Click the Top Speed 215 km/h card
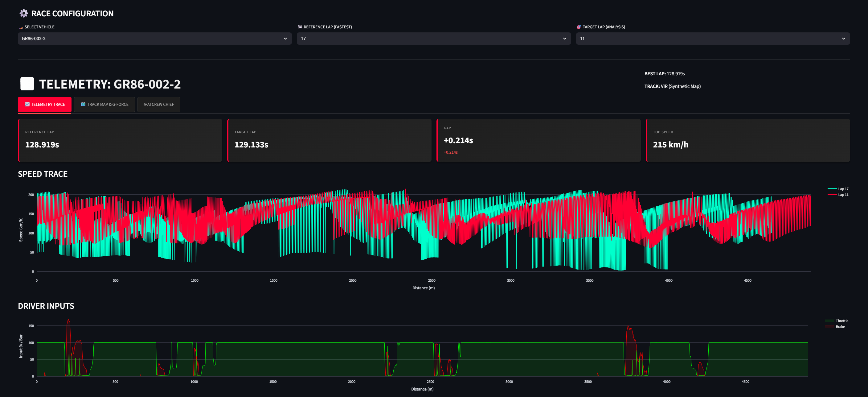Screen dimensions: 868x397 747,140
